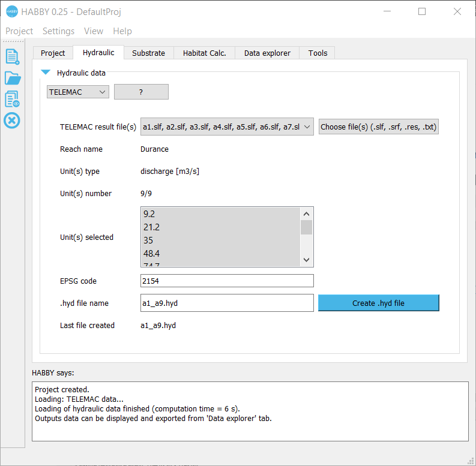This screenshot has height=466, width=476.
Task: Open the Settings menu
Action: [58, 31]
